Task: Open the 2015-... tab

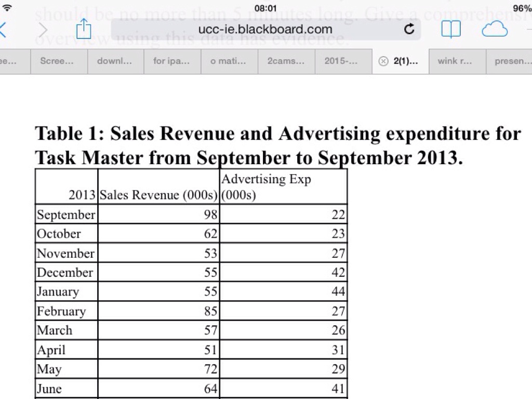Action: coord(341,61)
